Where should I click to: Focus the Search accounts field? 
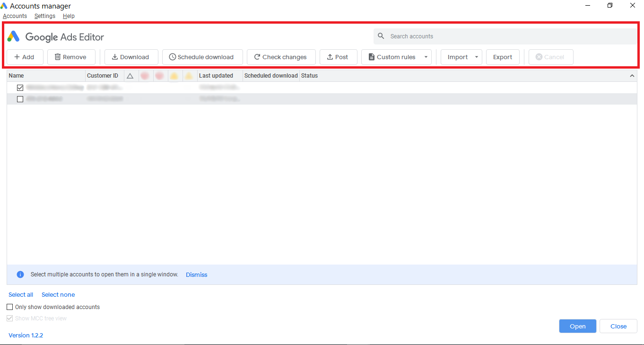tap(505, 36)
